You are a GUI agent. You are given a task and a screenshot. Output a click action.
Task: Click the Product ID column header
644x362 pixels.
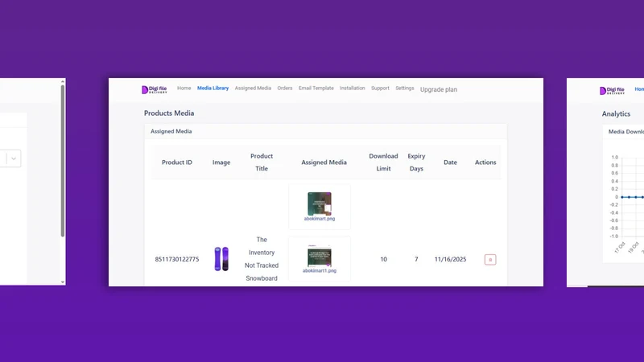177,162
